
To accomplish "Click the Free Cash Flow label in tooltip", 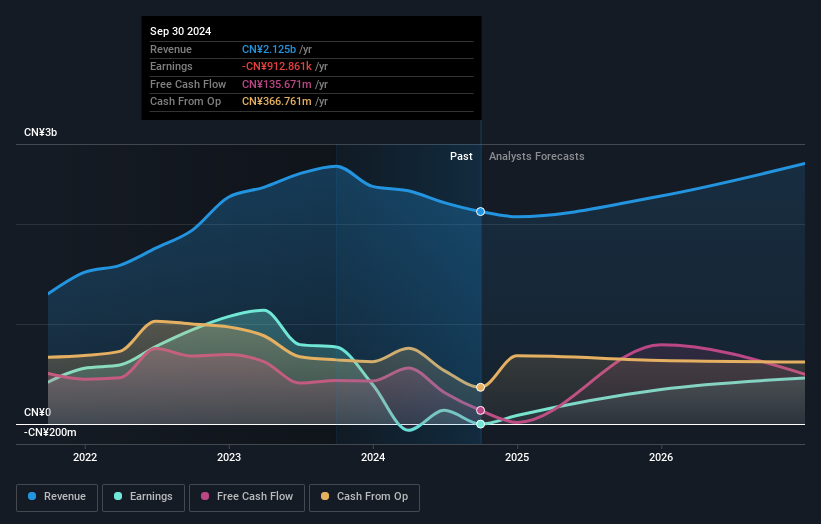I will coord(188,84).
